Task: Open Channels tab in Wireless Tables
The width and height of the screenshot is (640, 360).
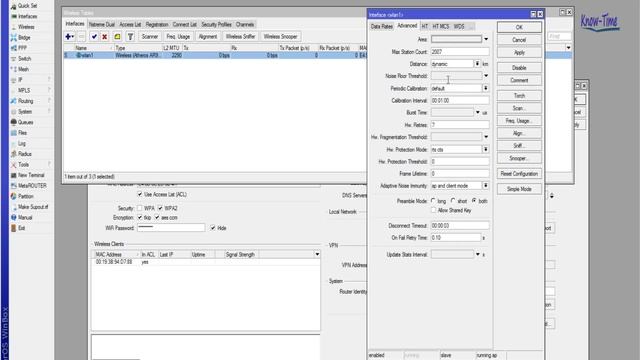Action: (245, 24)
